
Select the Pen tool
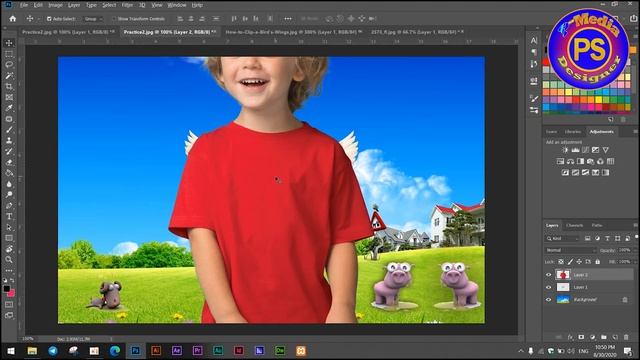(9, 205)
